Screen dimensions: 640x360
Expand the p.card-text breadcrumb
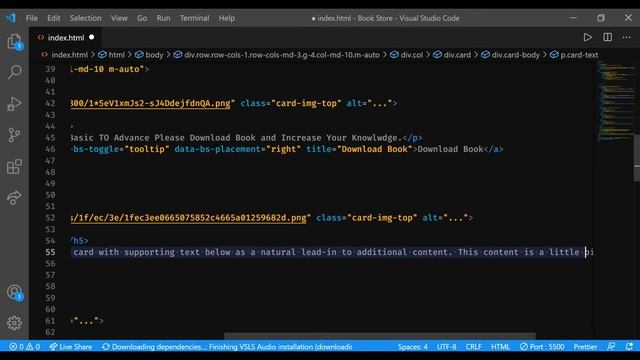click(574, 55)
